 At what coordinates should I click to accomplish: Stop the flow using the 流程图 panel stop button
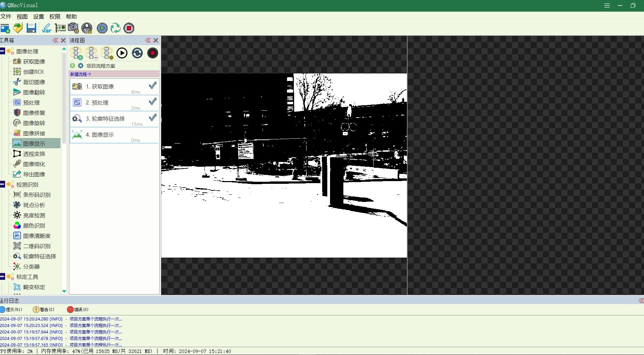click(153, 53)
